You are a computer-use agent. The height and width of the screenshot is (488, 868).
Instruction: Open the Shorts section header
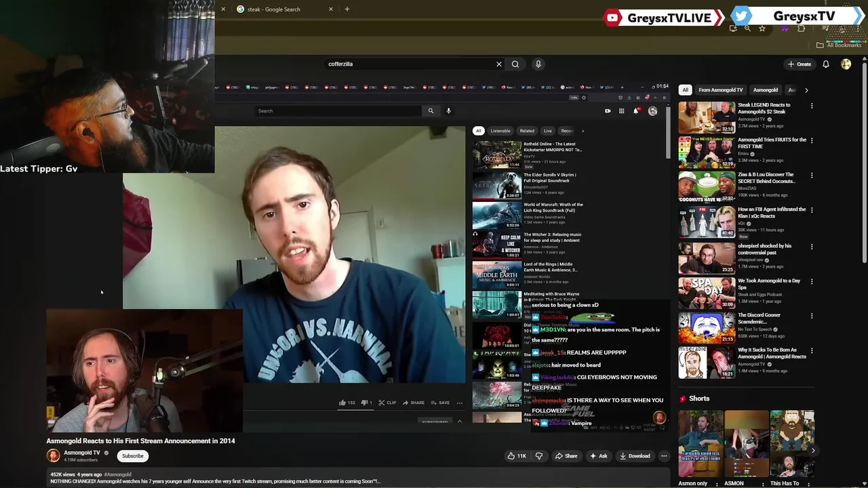694,399
